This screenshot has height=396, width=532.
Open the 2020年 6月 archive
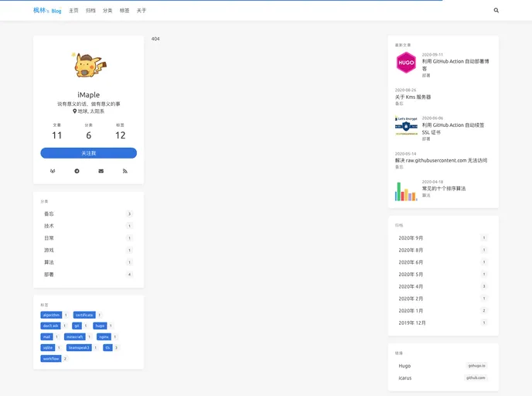(x=443, y=262)
